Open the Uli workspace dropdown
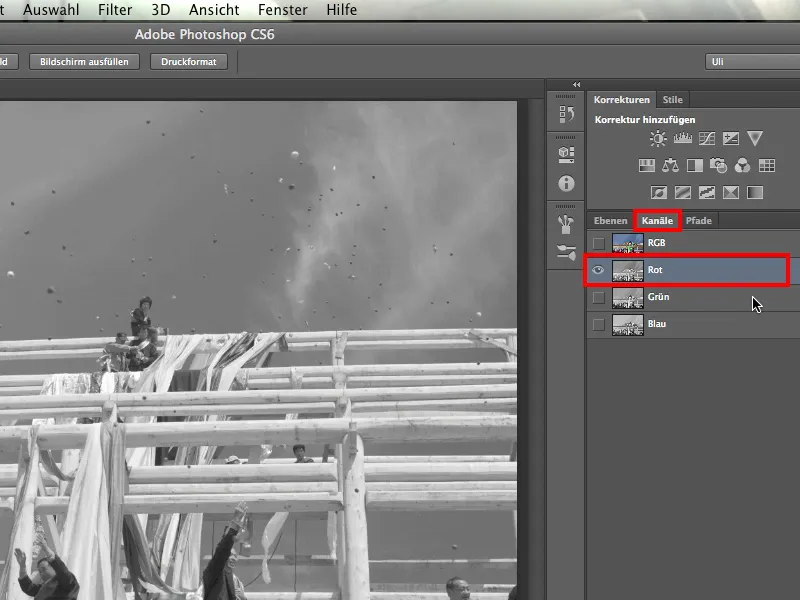Viewport: 800px width, 600px height. (x=753, y=62)
